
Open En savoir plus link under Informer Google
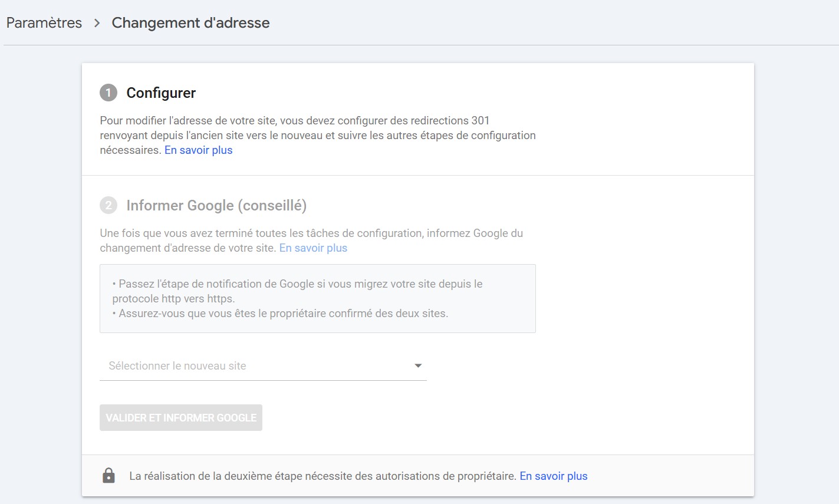313,248
